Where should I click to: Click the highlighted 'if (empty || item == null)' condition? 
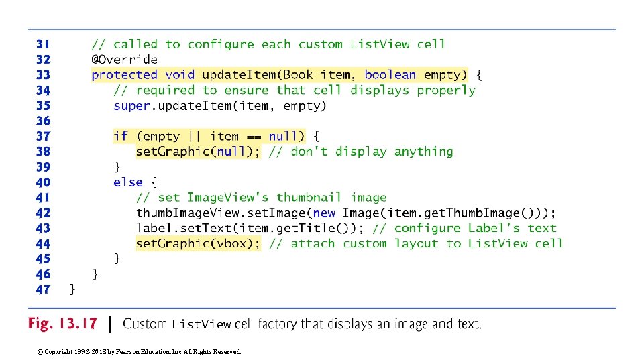pos(209,136)
